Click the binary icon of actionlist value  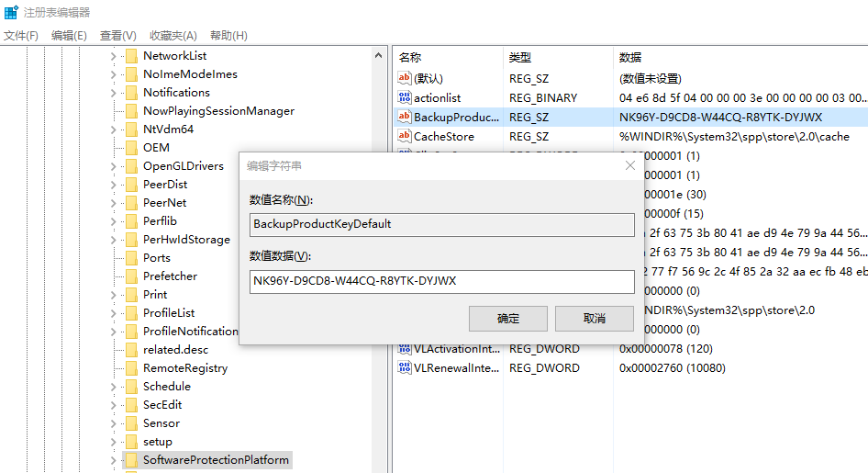coord(405,97)
